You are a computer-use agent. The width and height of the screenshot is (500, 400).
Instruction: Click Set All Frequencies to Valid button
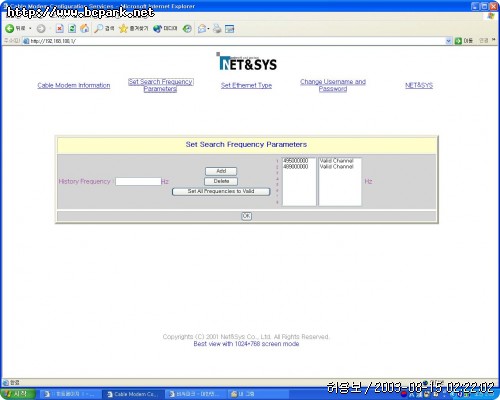[x=221, y=192]
